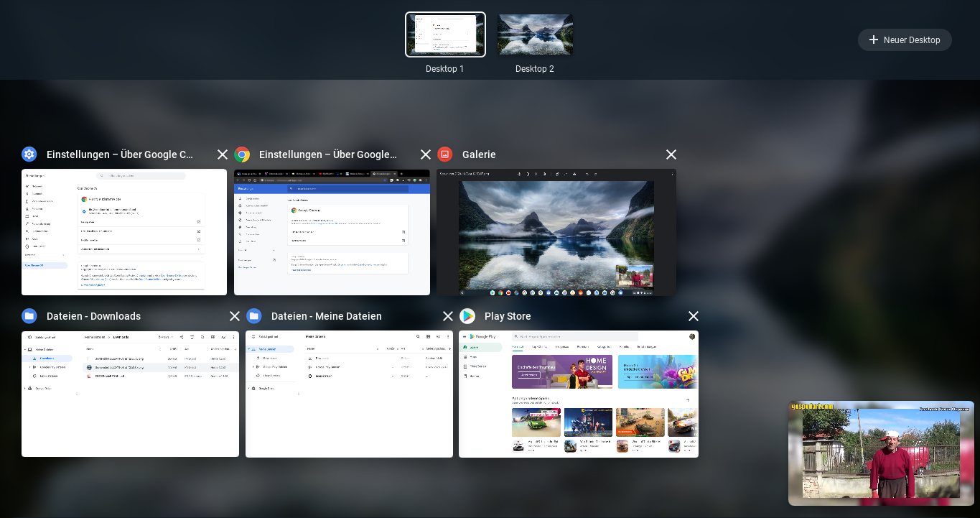Switch to the Desktop 1 thumbnail
Screen dimensions: 980x518
(445, 34)
